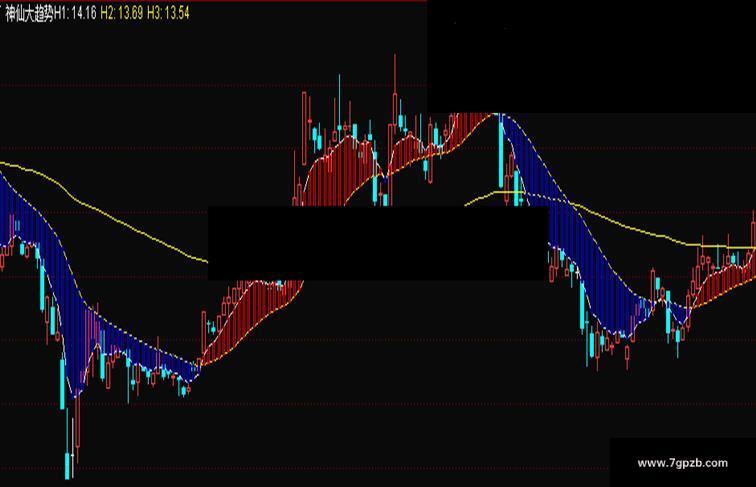Select the H1: 14.16 value label
756x487 pixels.
tap(75, 13)
